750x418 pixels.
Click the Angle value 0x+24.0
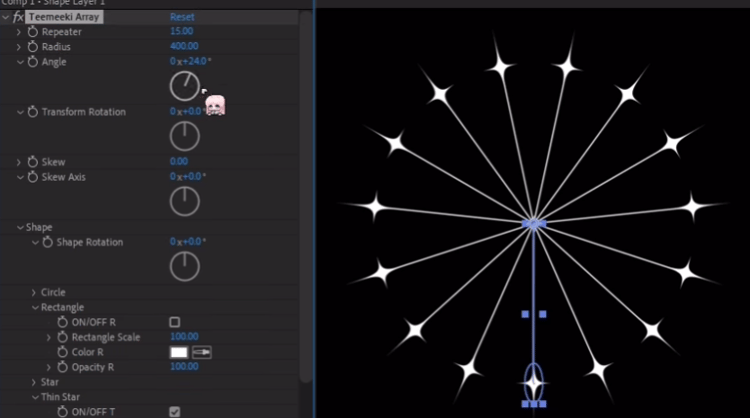pos(190,61)
